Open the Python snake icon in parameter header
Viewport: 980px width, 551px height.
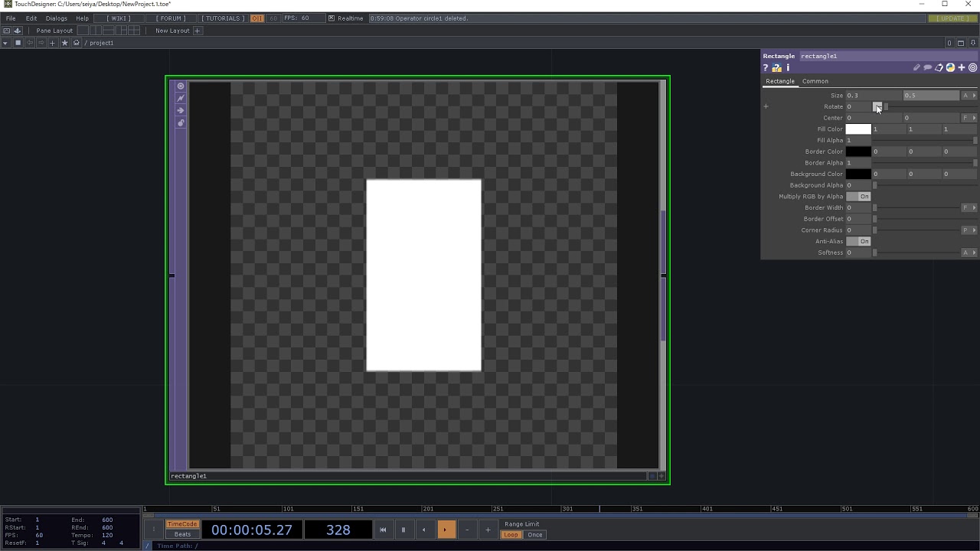pyautogui.click(x=950, y=68)
